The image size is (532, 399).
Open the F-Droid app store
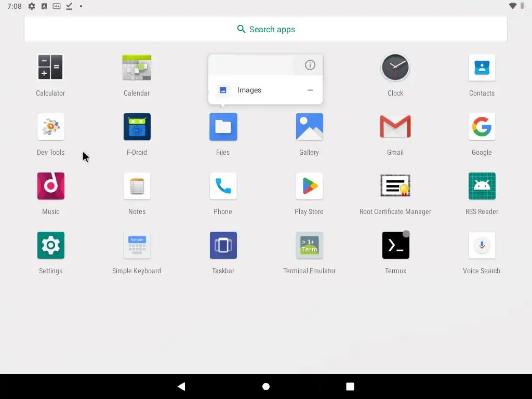(x=137, y=127)
